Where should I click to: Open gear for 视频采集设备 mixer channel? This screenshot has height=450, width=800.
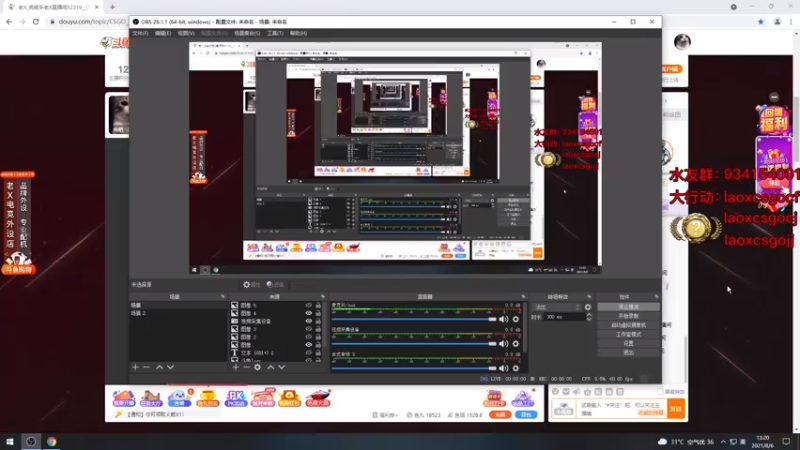[x=516, y=344]
